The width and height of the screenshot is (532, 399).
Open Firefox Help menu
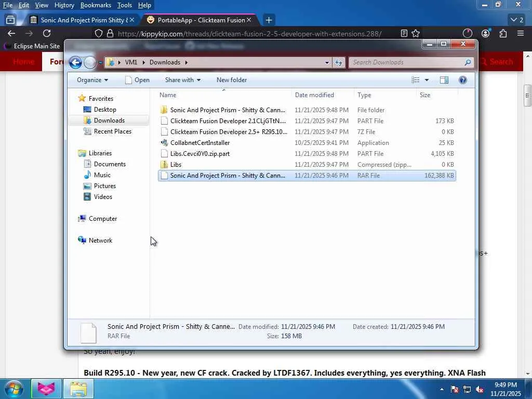coord(144,5)
